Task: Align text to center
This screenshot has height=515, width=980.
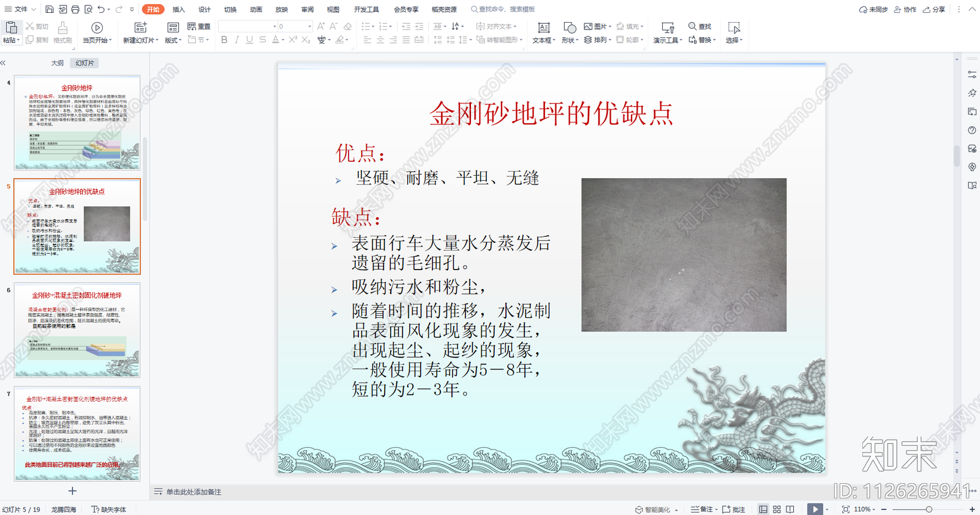Action: [380, 40]
